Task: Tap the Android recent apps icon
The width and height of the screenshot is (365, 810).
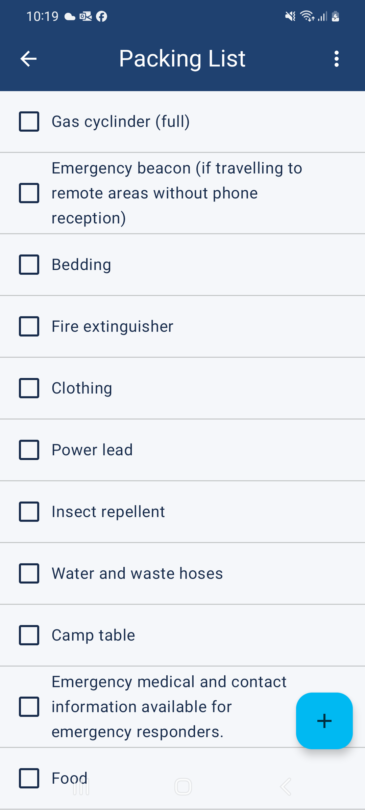Action: [x=81, y=787]
